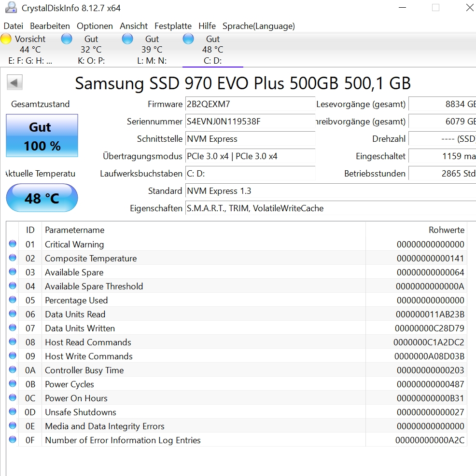Screen dimensions: 476x476
Task: Click the Eigenschaften field with S.M.A.R.T., TRIM
Action: [331, 208]
